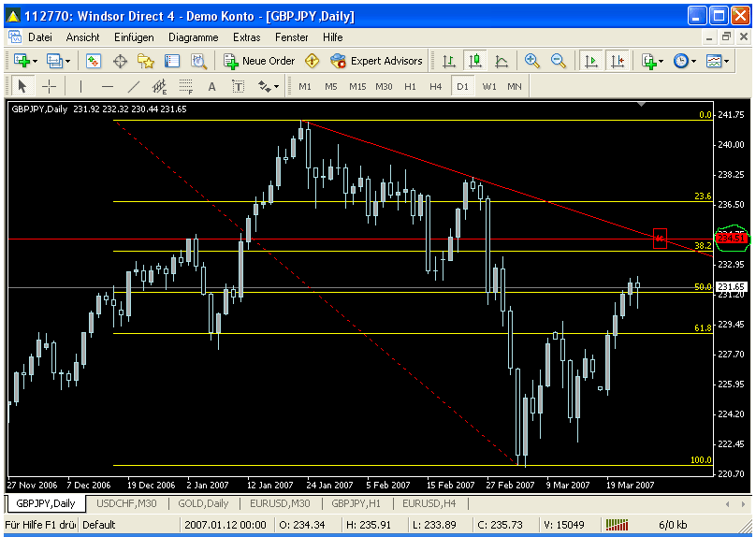Select the H4 timeframe
756x537 pixels.
(x=435, y=86)
